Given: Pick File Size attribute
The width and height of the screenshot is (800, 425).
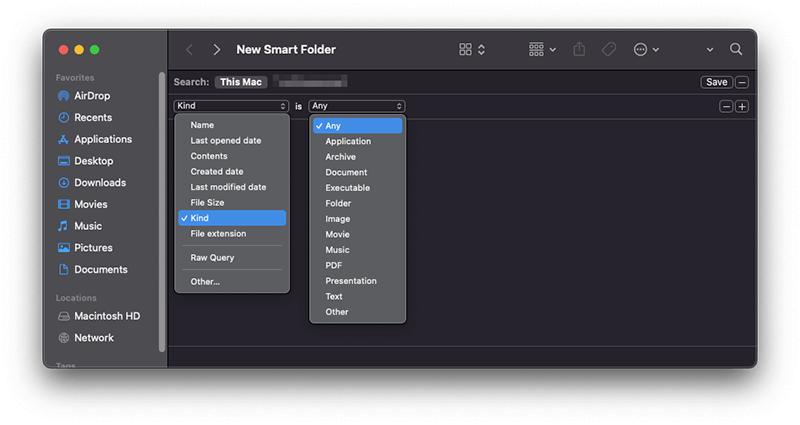Looking at the screenshot, I should pyautogui.click(x=232, y=203).
